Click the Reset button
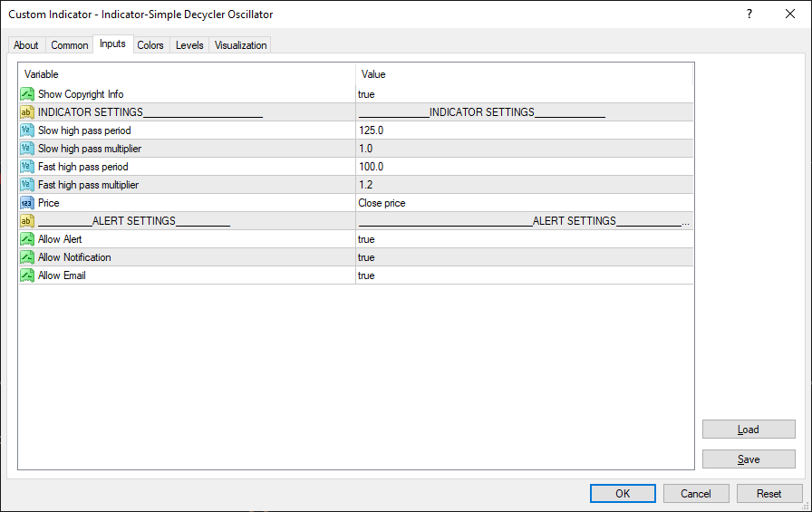This screenshot has height=512, width=812. coord(769,493)
